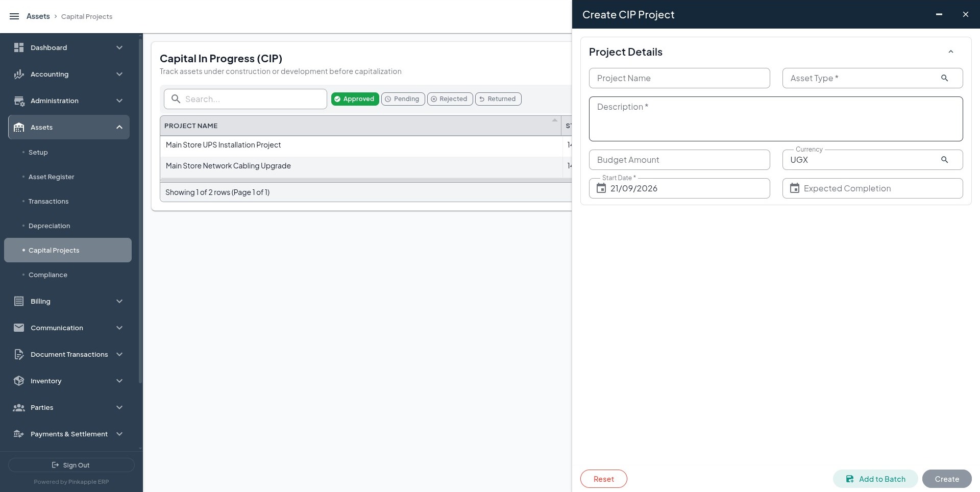Click the Asset Type search icon
This screenshot has width=980, height=492.
point(944,78)
